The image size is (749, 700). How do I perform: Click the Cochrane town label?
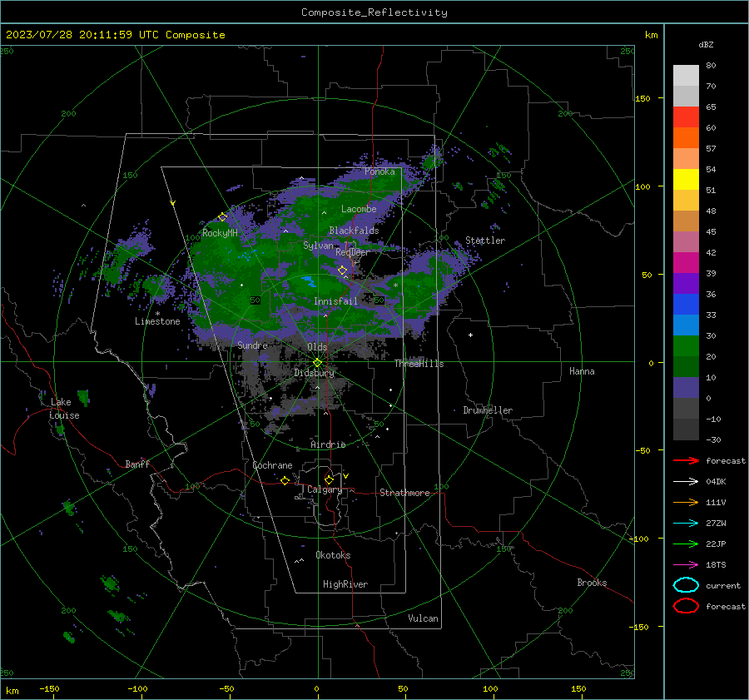coord(272,465)
